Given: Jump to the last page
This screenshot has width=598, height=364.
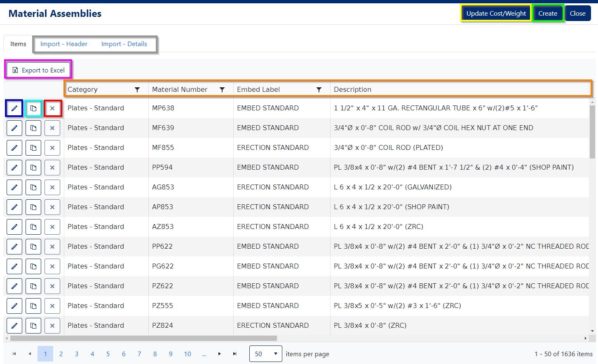Looking at the screenshot, I should coord(235,354).
